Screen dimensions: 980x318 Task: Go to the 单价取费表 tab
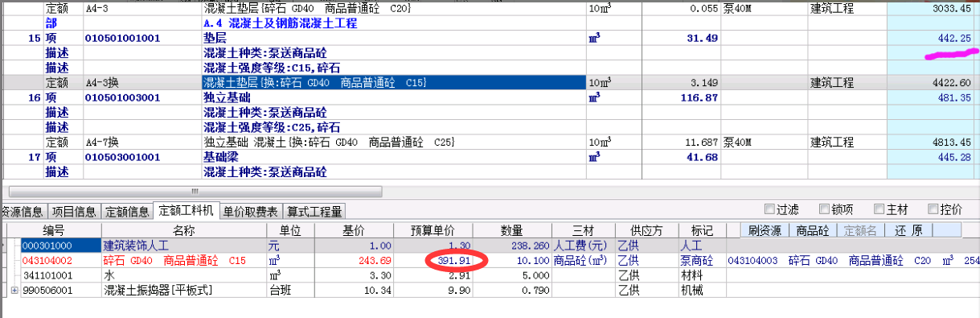click(x=250, y=211)
